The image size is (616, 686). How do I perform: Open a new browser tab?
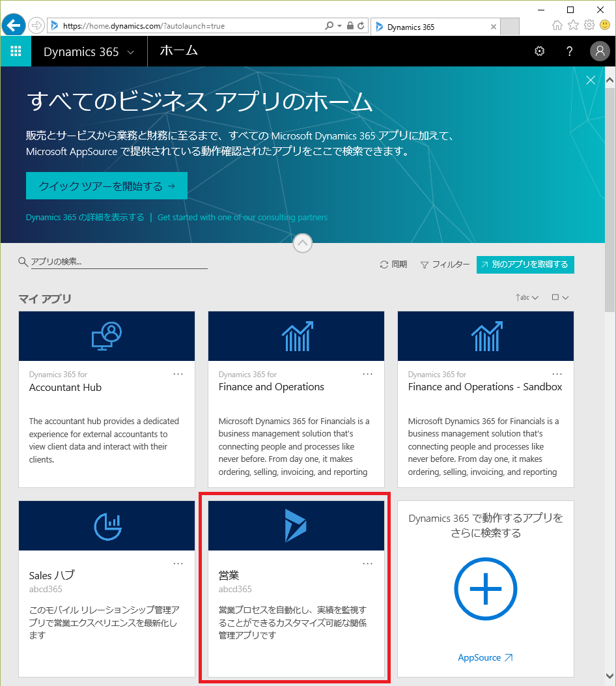(510, 27)
